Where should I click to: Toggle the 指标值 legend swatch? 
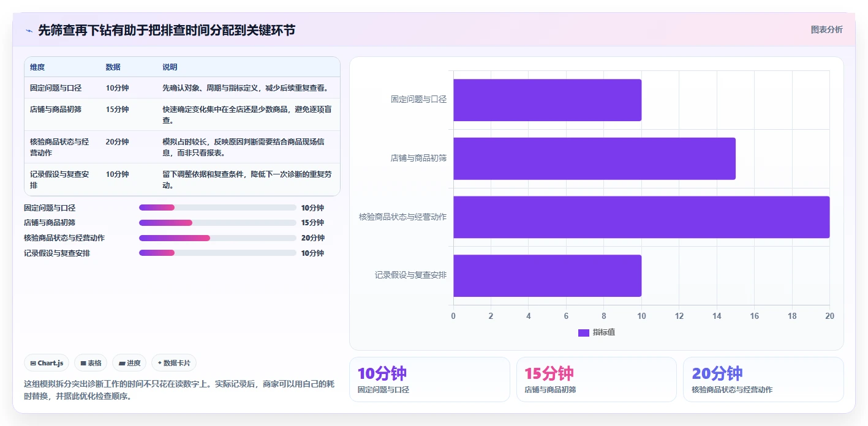pyautogui.click(x=584, y=332)
